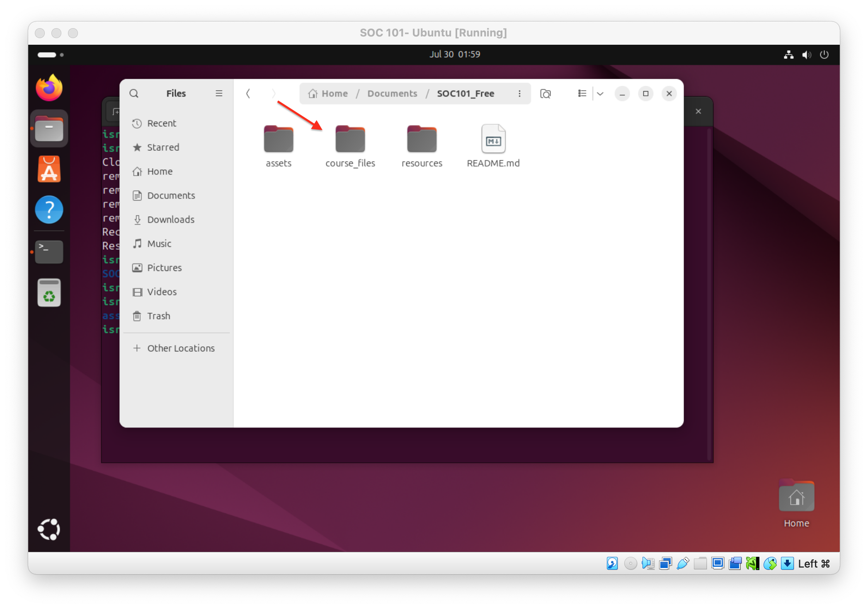Open the Home folder desktop icon

796,504
